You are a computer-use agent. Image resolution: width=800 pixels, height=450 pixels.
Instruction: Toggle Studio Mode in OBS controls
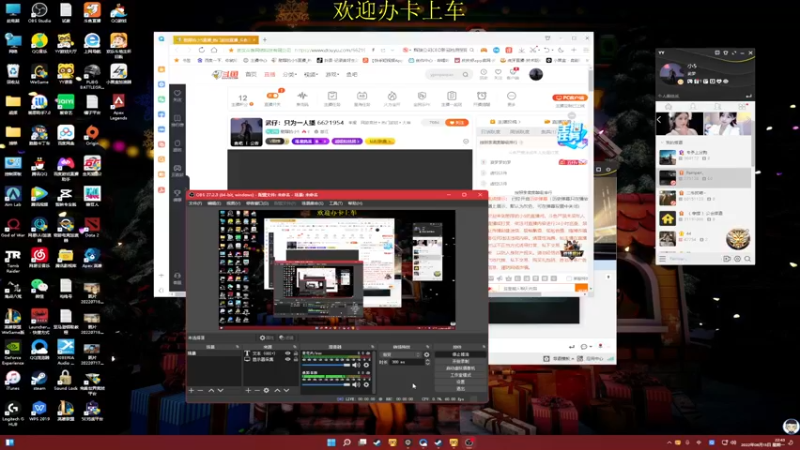click(x=461, y=375)
